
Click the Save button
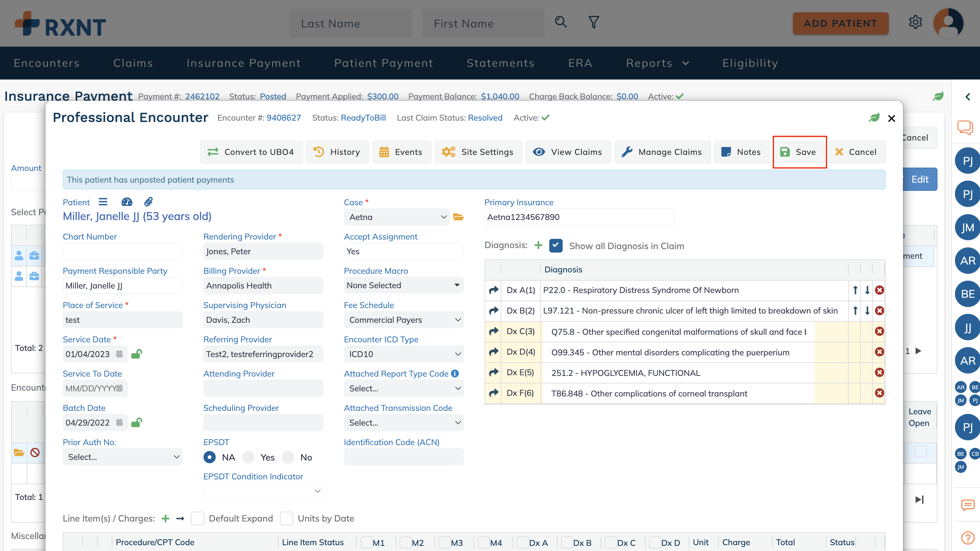(799, 152)
